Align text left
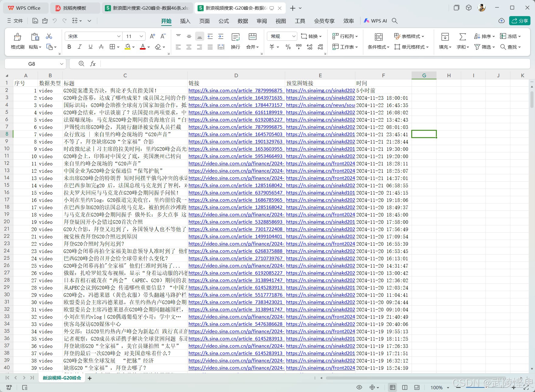The width and height of the screenshot is (535, 392). click(178, 47)
